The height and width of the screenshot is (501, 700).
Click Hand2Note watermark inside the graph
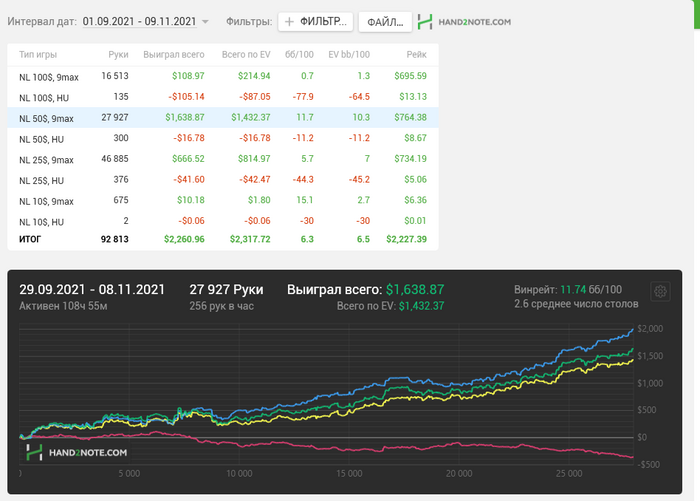point(75,453)
